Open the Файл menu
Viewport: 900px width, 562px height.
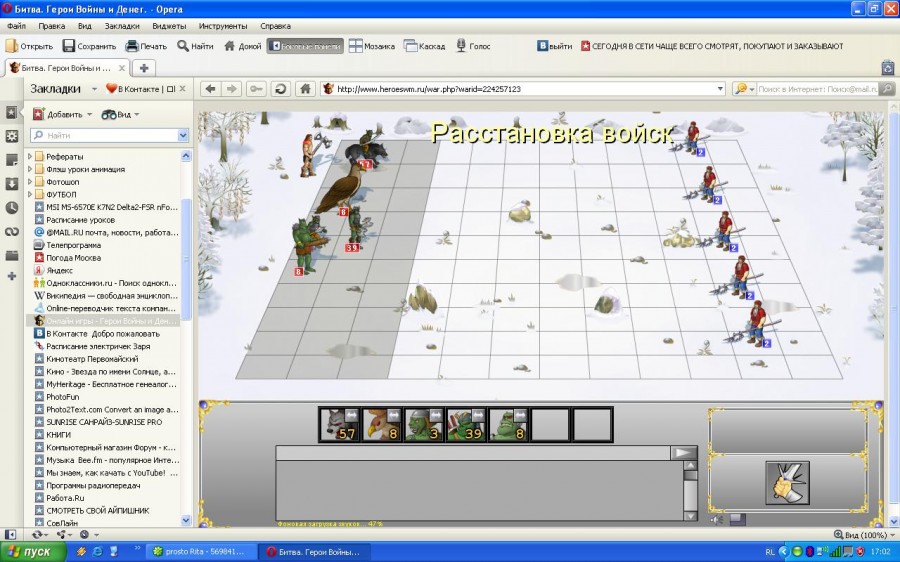click(x=16, y=26)
